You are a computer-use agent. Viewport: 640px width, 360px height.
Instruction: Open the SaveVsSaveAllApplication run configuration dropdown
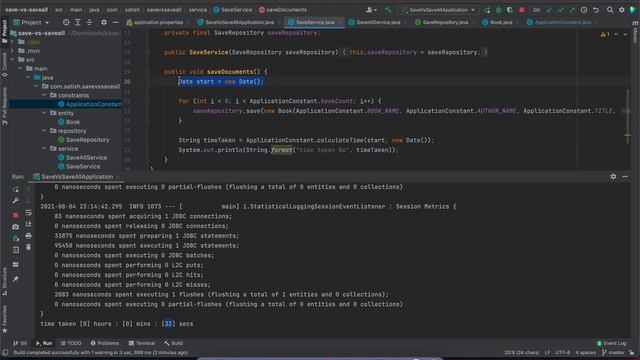(x=438, y=10)
